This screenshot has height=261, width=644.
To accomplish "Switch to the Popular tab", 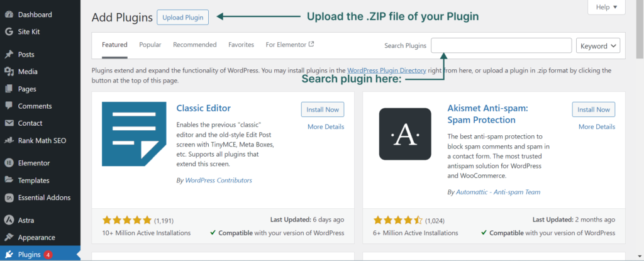I will point(150,45).
